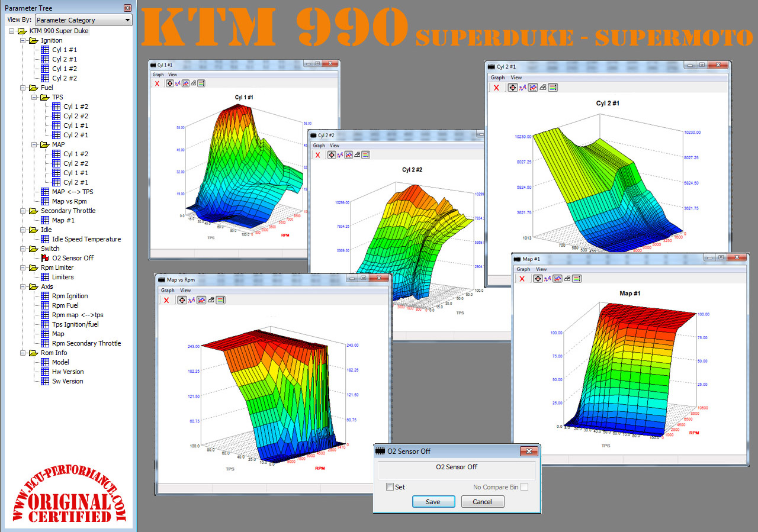The height and width of the screenshot is (532, 758).
Task: Click red X icon in Cyl 1 #1 toolbar
Action: [x=157, y=83]
